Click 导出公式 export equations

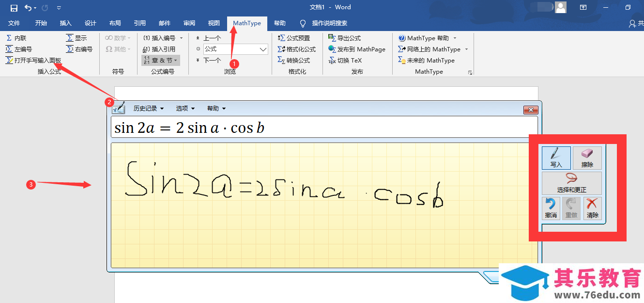[345, 38]
